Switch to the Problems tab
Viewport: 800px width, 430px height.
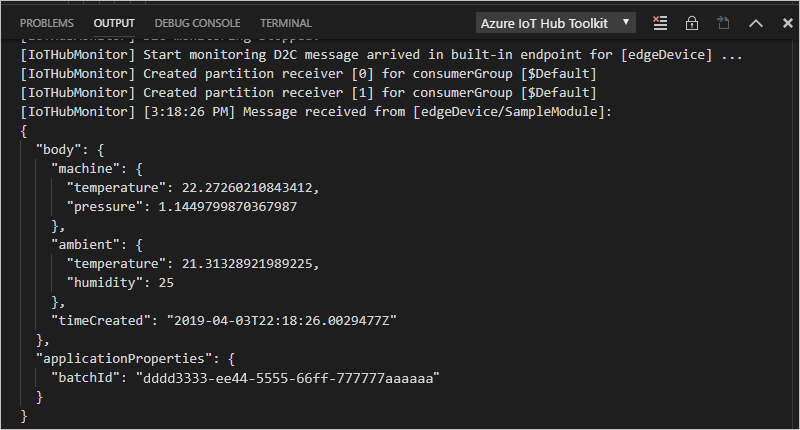pyautogui.click(x=47, y=22)
